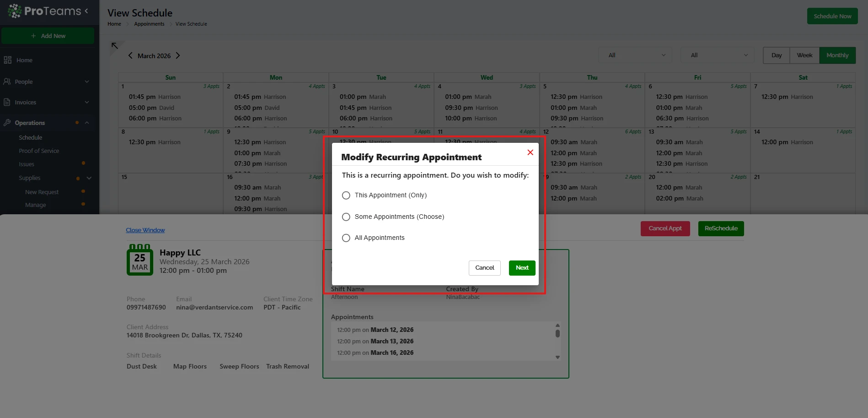
Task: Select This Appointment (Only) option
Action: point(346,195)
